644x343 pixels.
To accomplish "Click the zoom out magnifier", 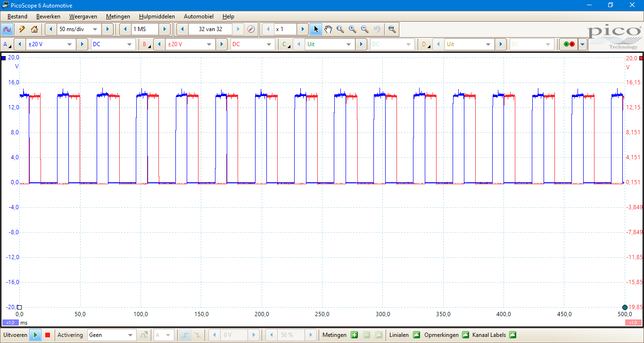I will (x=364, y=29).
